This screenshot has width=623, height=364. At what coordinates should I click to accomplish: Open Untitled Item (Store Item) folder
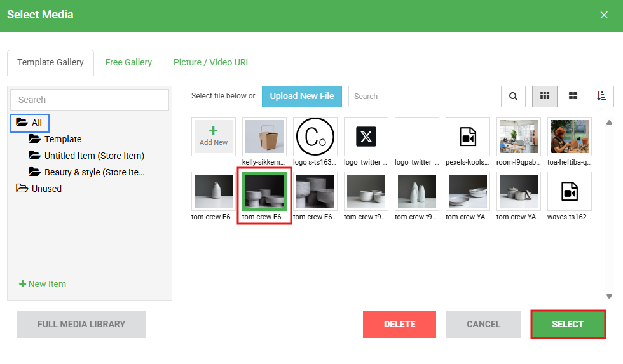coord(93,156)
